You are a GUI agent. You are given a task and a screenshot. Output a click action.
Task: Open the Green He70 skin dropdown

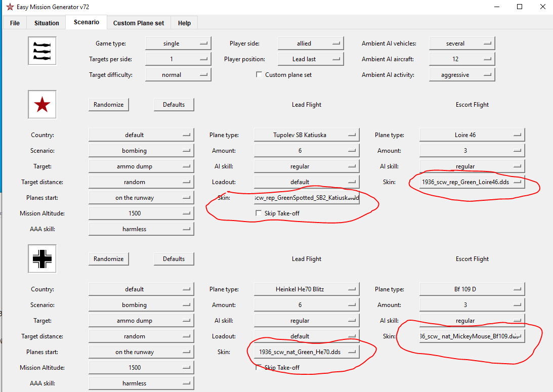307,352
